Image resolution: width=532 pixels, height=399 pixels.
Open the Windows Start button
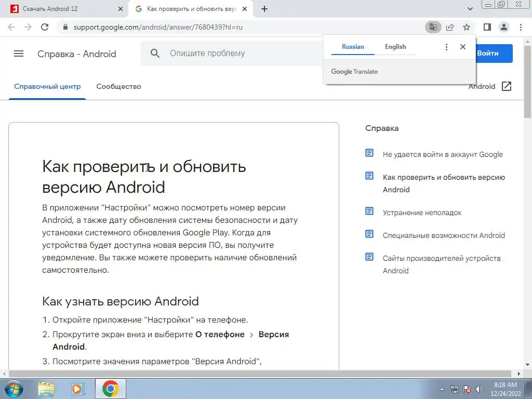coord(14,389)
